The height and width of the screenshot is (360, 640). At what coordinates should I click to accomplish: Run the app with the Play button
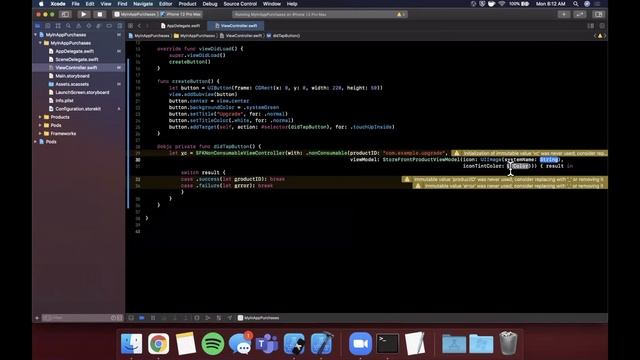84,14
